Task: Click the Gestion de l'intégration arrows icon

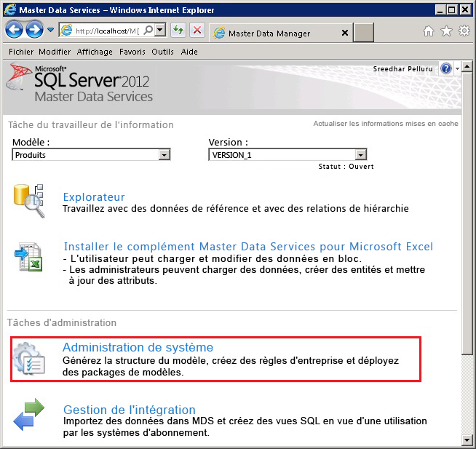Action: pyautogui.click(x=29, y=414)
